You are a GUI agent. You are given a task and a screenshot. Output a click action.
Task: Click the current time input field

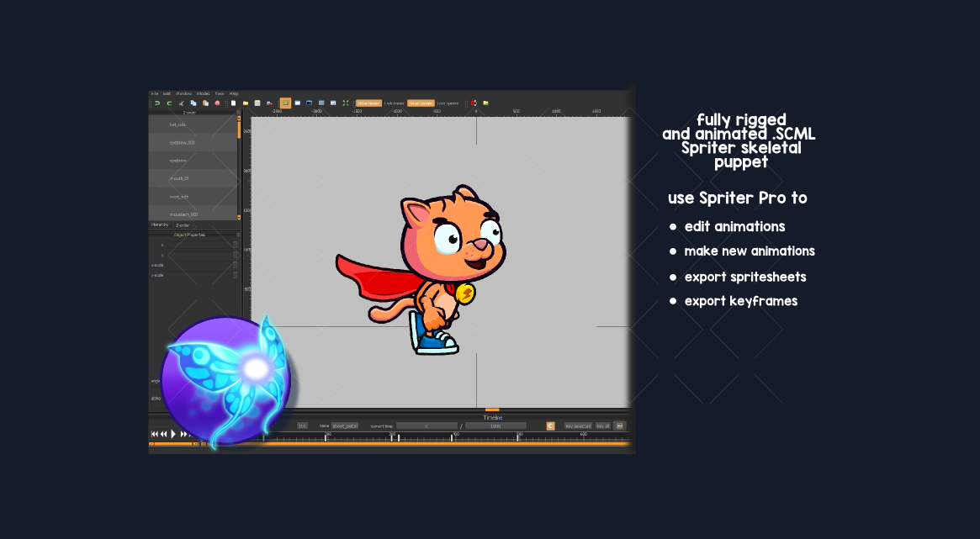(426, 426)
